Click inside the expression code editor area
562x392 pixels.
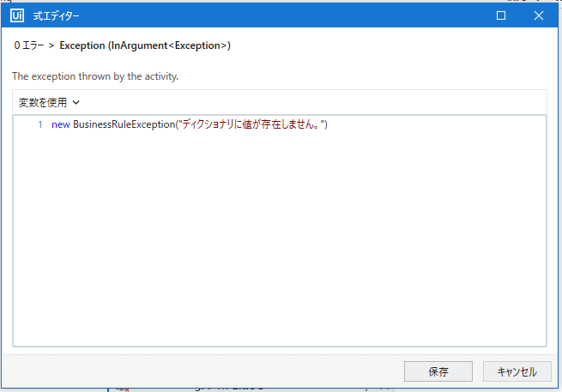click(x=280, y=231)
